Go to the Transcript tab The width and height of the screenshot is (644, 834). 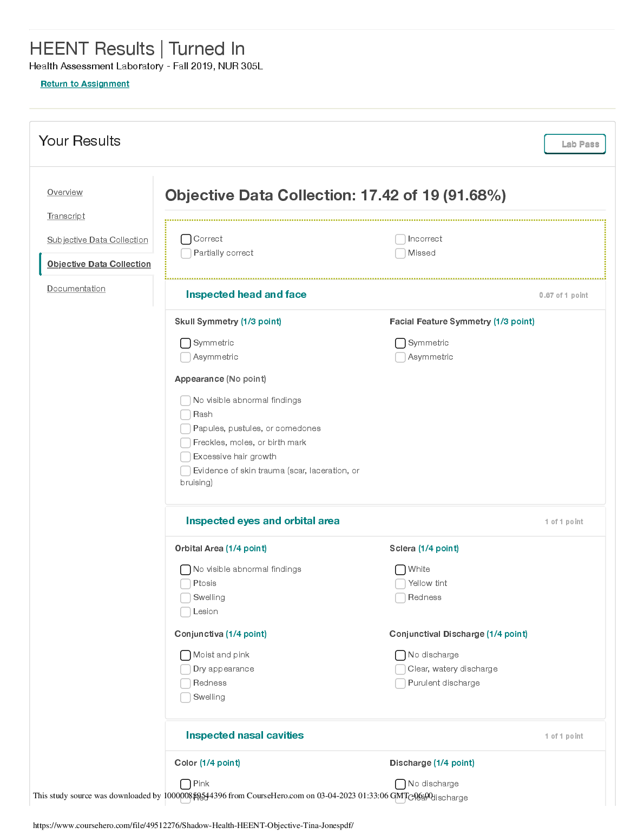(66, 216)
